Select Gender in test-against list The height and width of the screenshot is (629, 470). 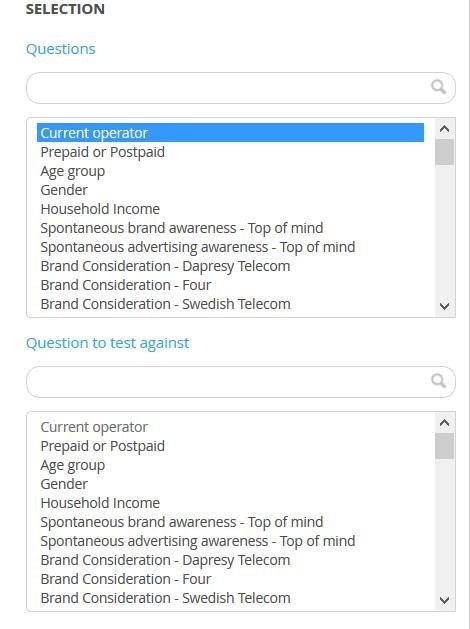230,484
